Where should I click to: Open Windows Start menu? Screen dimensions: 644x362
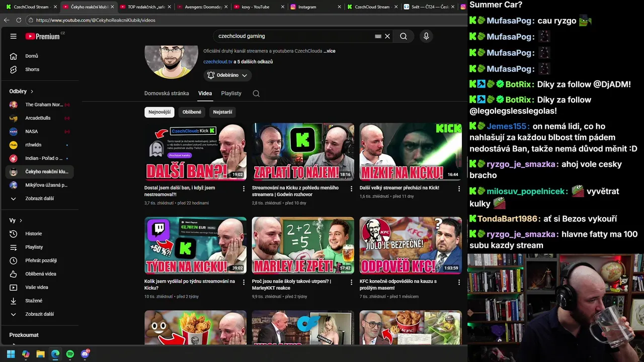coord(11,354)
